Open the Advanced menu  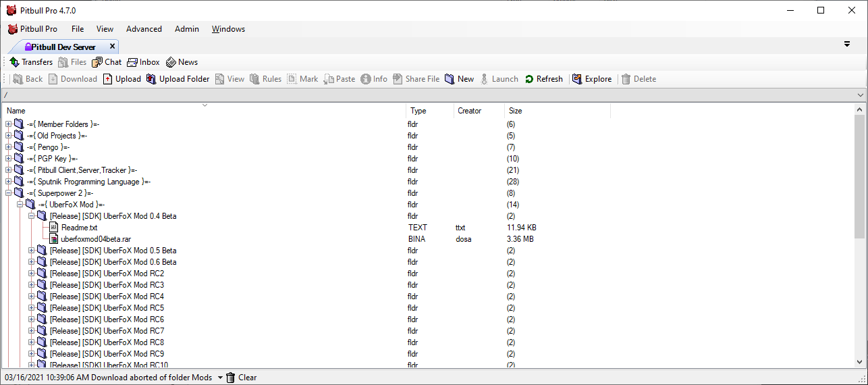point(144,29)
